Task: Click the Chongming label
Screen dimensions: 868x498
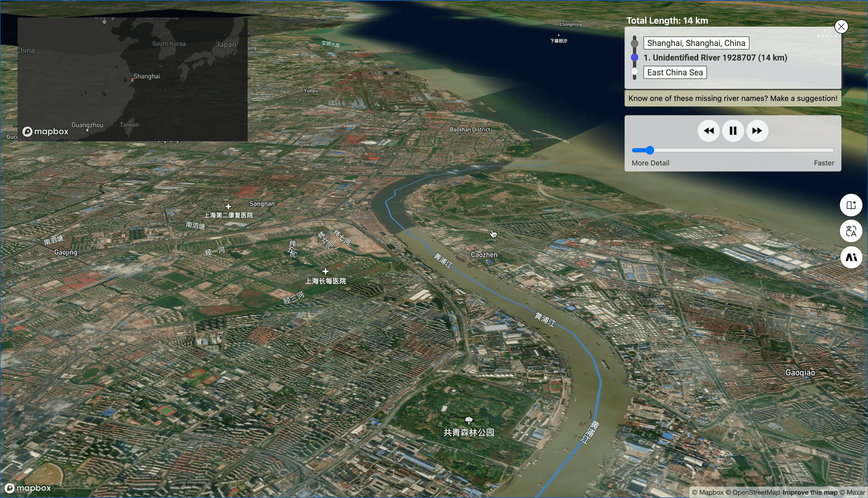Action: [570, 25]
